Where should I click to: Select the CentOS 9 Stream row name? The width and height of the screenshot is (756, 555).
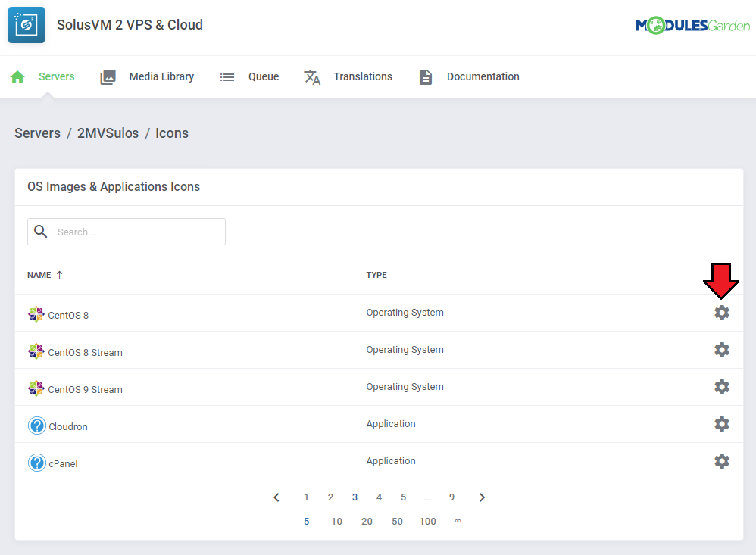click(x=86, y=389)
